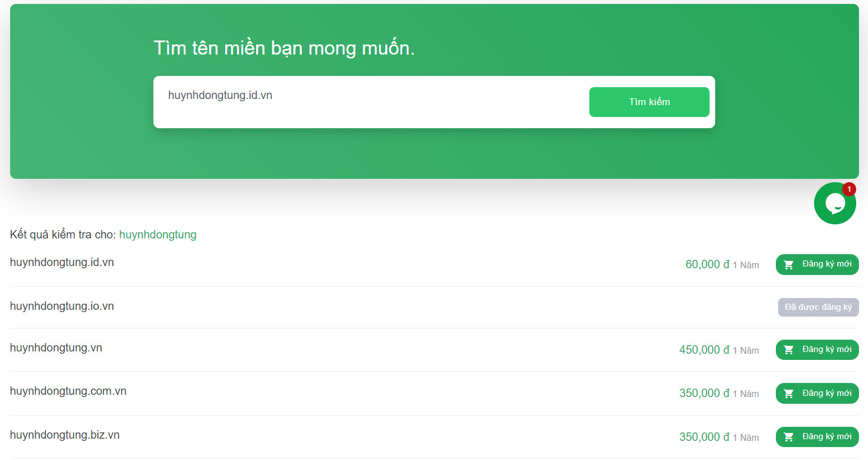Select the huynhdongtung.io.vn result text
The height and width of the screenshot is (460, 868).
pyautogui.click(x=62, y=306)
